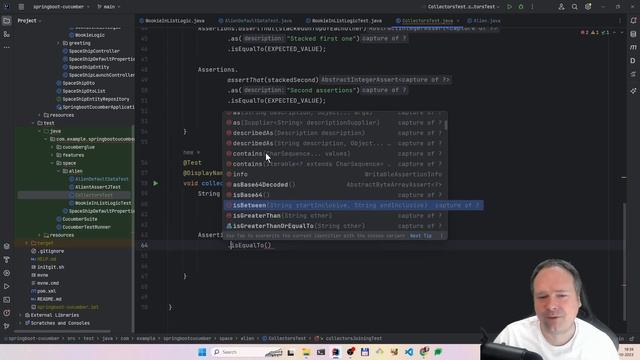Open Search Everywhere magnifier
The height and width of the screenshot is (360, 640).
pyautogui.click(x=574, y=7)
